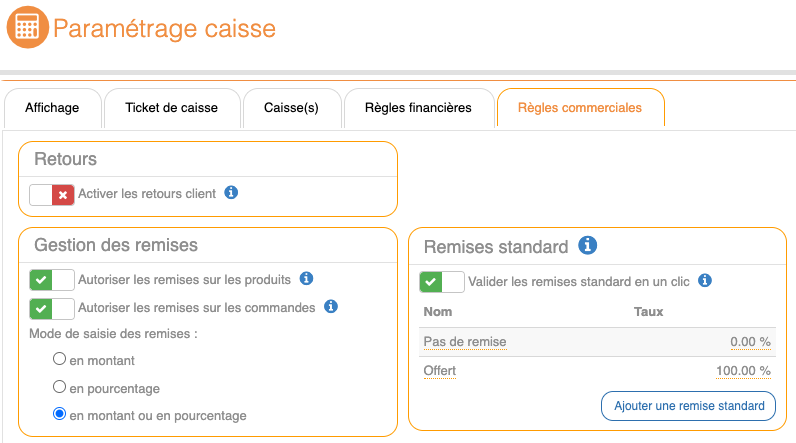796x443 pixels.
Task: Open the Règles financières tab
Action: pos(418,108)
